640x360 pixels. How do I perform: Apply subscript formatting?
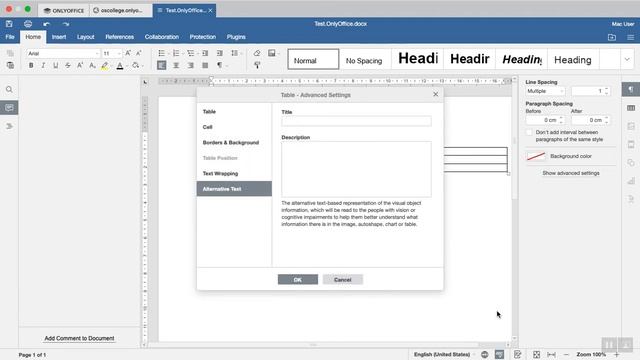[92, 65]
